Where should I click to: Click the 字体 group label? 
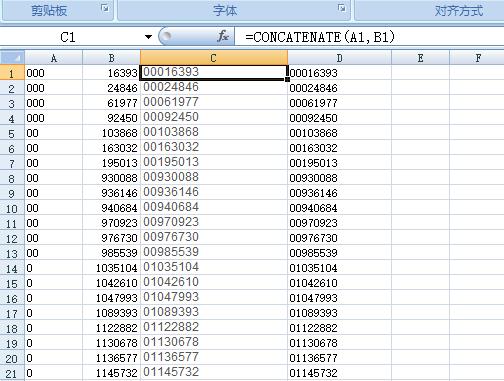coord(225,11)
